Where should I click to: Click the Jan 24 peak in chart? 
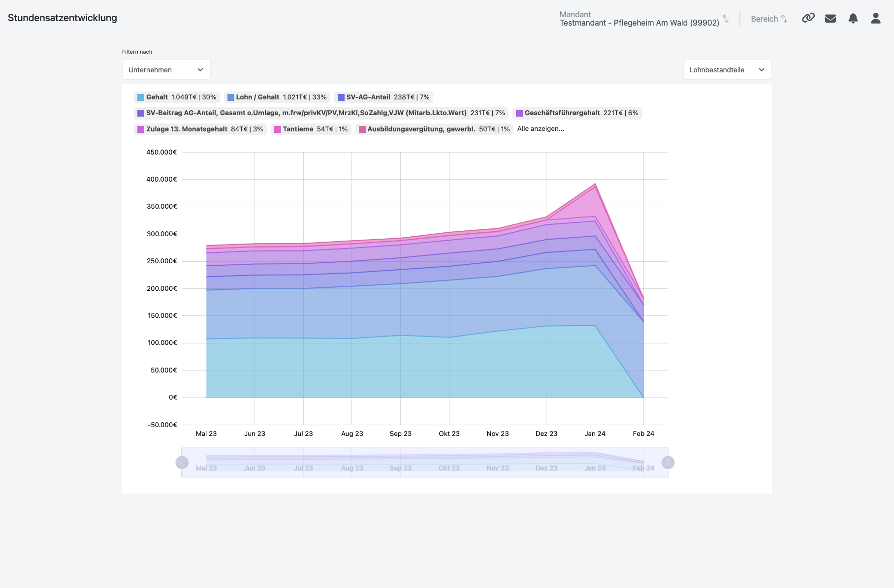595,185
